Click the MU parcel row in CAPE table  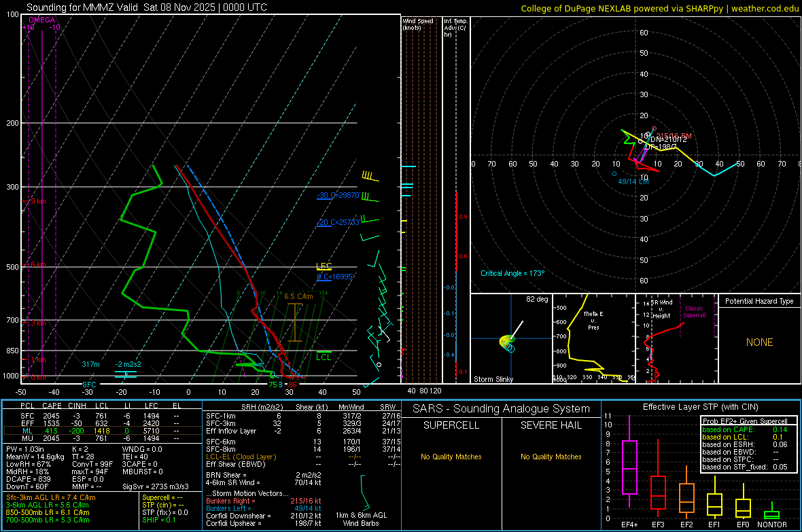point(101,438)
